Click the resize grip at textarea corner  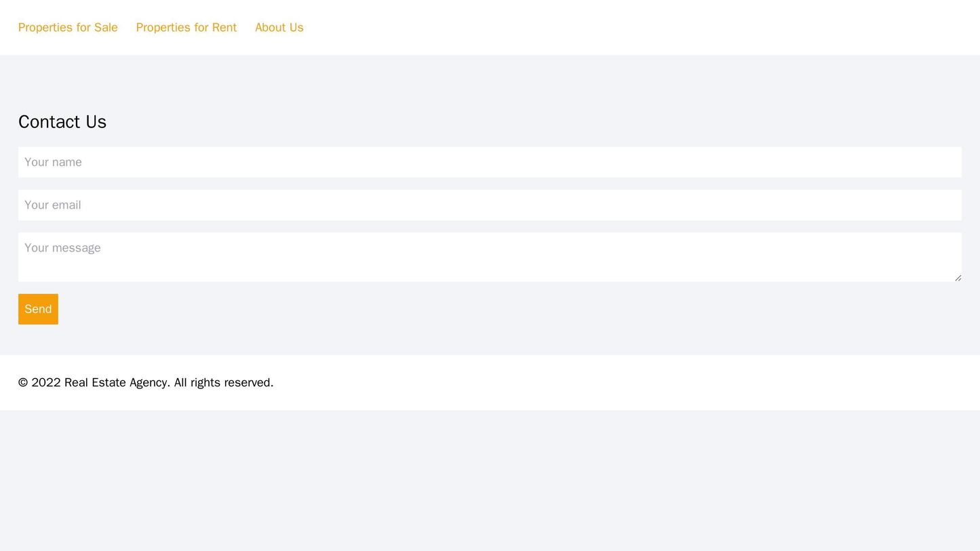point(958,277)
